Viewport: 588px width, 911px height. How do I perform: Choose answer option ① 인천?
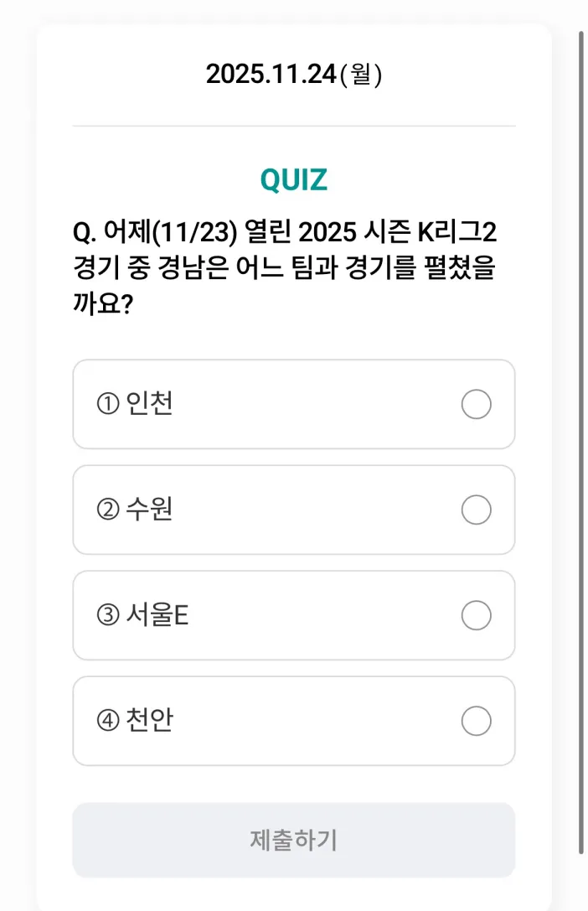[293, 405]
